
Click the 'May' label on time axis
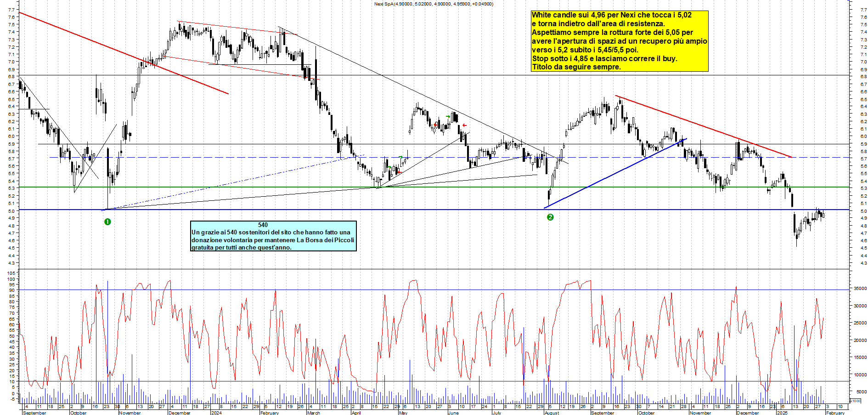(403, 413)
